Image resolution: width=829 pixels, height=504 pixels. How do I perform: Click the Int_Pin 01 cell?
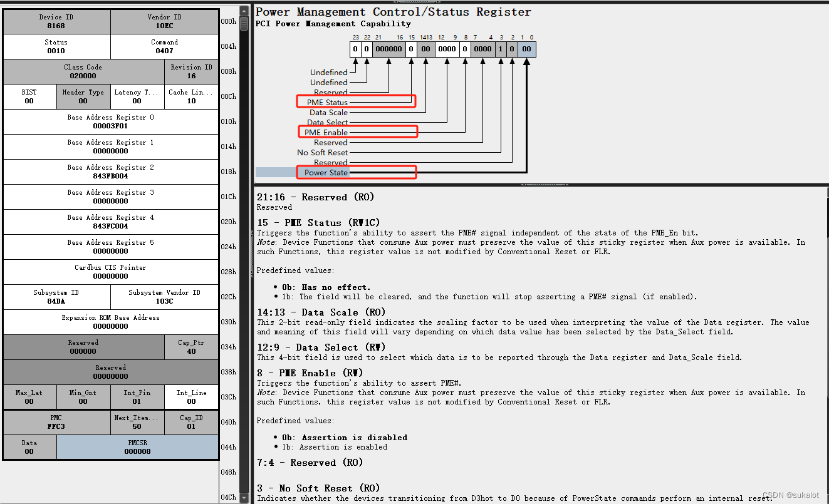137,398
